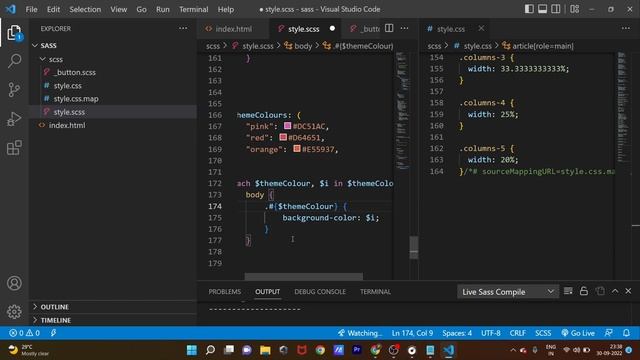Click the feedback icon in status bar
Screen dimensions: 640x360
609,333
